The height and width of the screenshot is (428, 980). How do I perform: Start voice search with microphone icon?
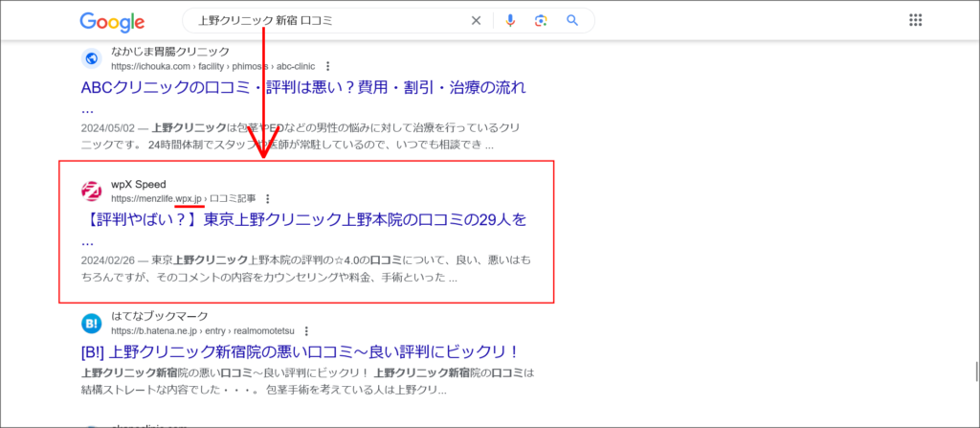coord(510,21)
